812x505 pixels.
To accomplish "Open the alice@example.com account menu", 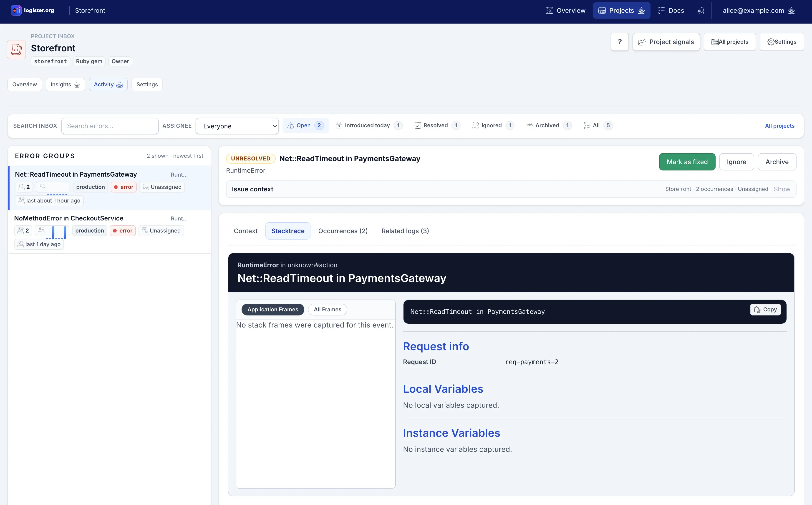I will (x=759, y=10).
